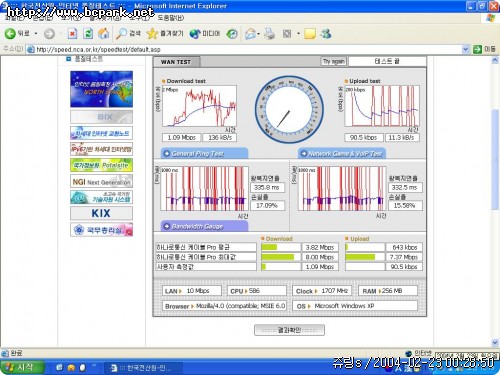Image resolution: width=500 pixels, height=375 pixels.
Task: Click the Browser Mozilla/4.0 info field
Action: pos(224,306)
